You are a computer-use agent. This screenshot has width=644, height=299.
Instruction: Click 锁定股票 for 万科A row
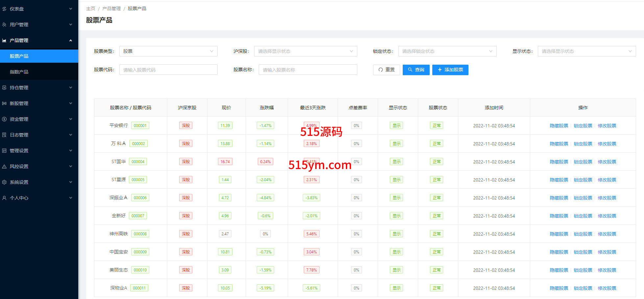coord(583,144)
